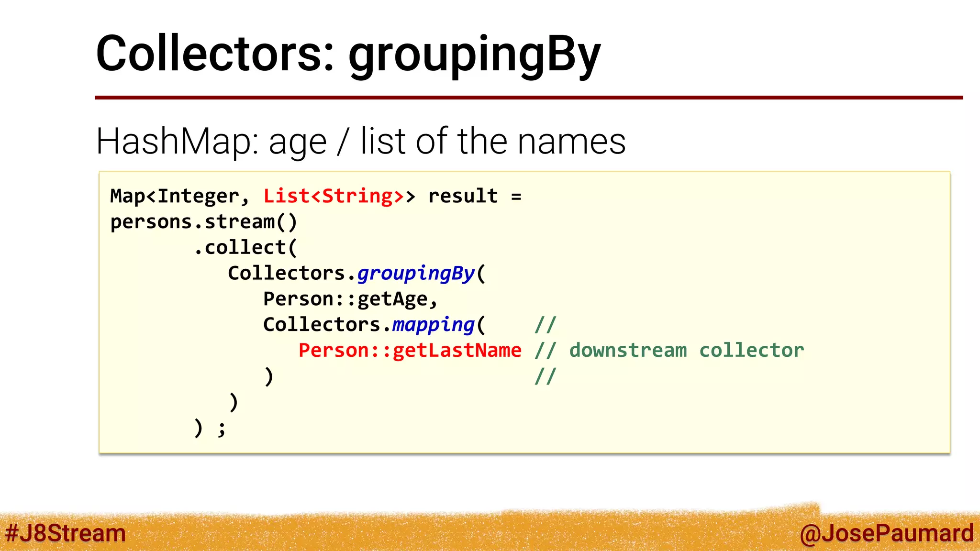Click the red 'List<String>' type text
The height and width of the screenshot is (551, 980).
[x=334, y=196]
